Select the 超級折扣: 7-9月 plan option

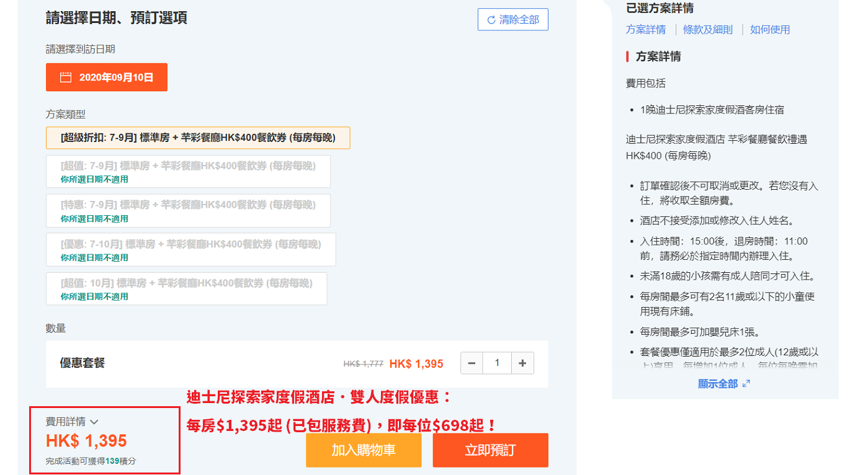[x=198, y=138]
